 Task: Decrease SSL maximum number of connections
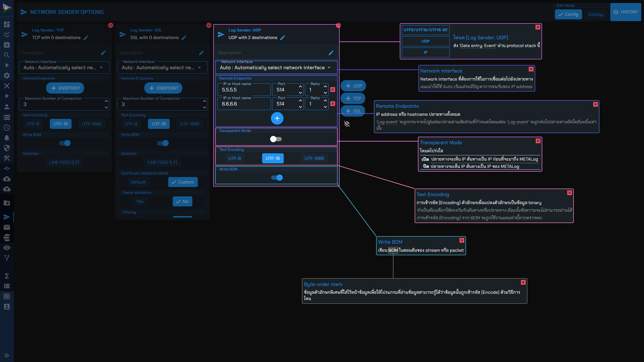coord(204,107)
